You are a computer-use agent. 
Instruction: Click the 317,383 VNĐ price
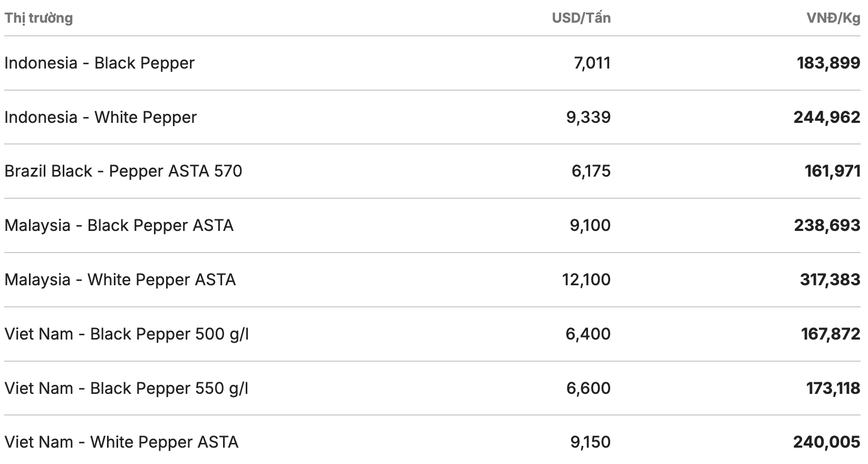click(830, 279)
